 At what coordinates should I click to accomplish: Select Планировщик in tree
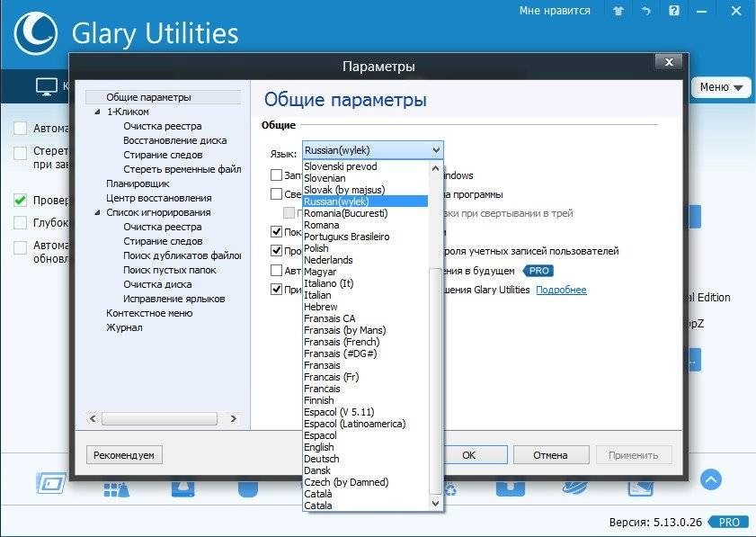138,183
